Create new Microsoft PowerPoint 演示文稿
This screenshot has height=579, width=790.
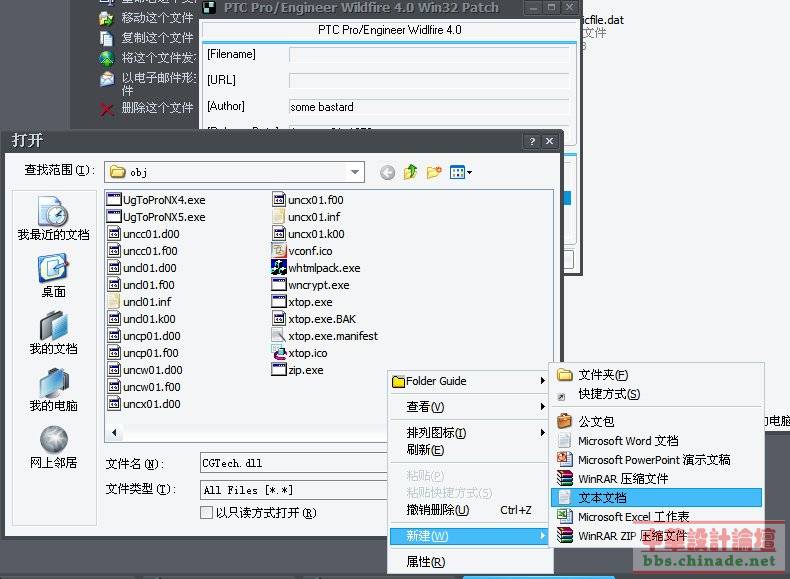click(656, 460)
